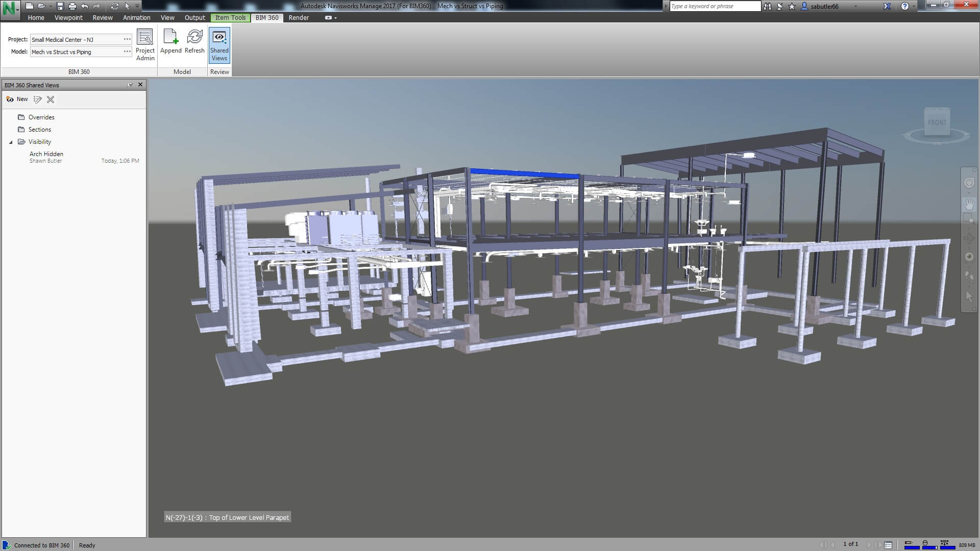
Task: Click the Favorites star icon
Action: pyautogui.click(x=792, y=6)
